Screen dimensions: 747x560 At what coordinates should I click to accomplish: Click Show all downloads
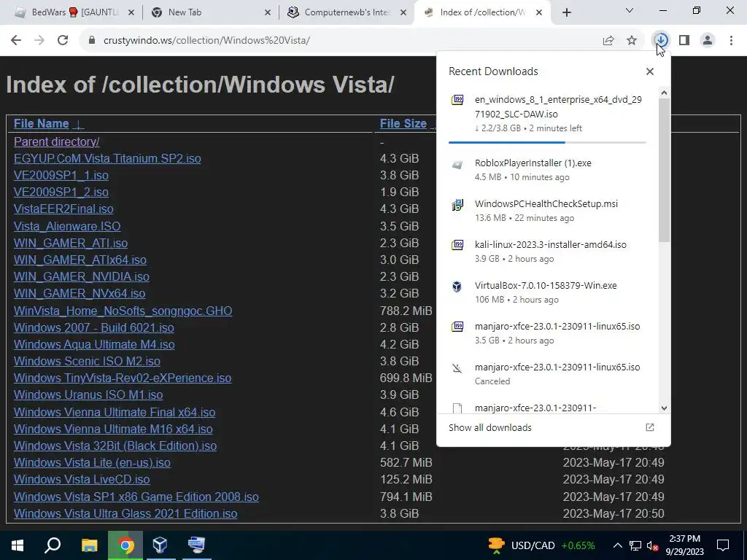(489, 427)
